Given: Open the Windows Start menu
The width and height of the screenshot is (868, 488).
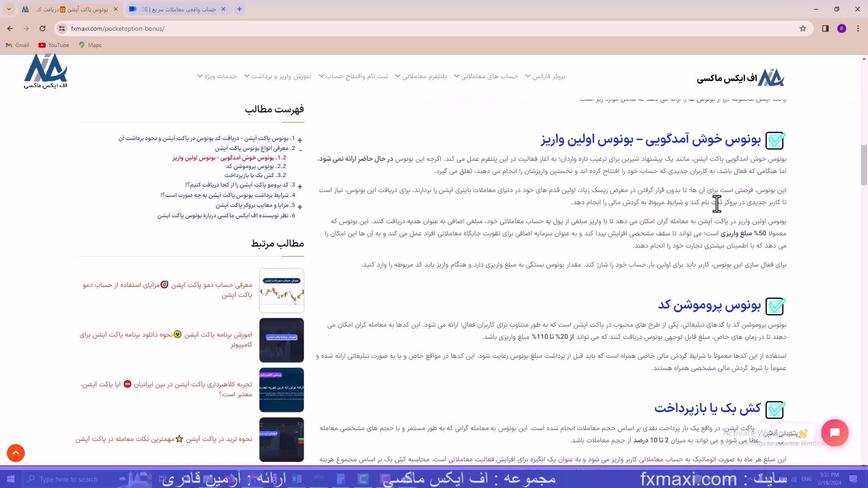Looking at the screenshot, I should 10,479.
